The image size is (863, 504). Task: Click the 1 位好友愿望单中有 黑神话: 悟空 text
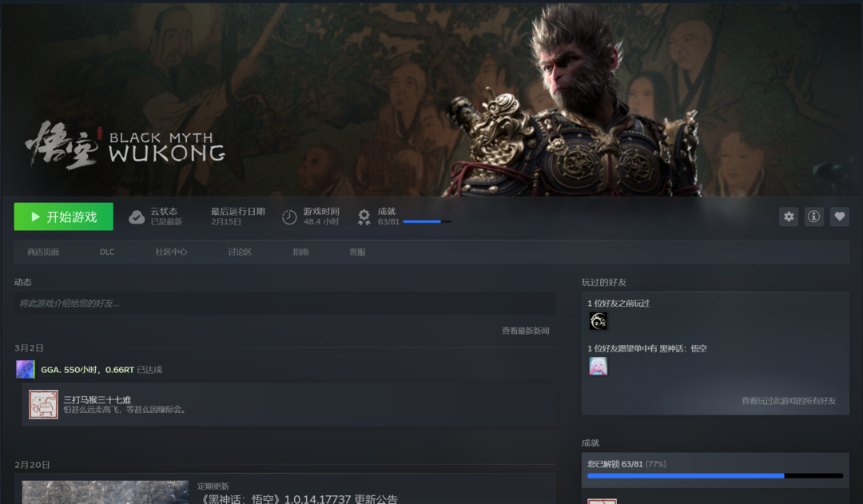[x=646, y=348]
